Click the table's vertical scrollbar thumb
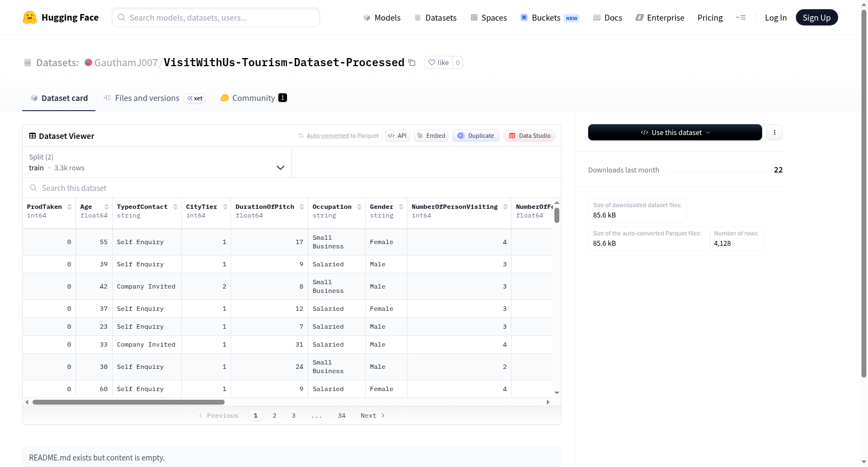 pos(557,215)
